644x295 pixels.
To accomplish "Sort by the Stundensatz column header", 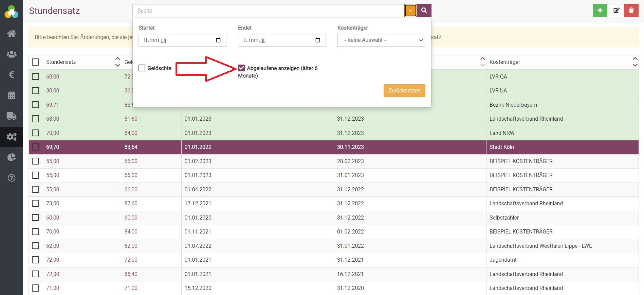I will [61, 62].
